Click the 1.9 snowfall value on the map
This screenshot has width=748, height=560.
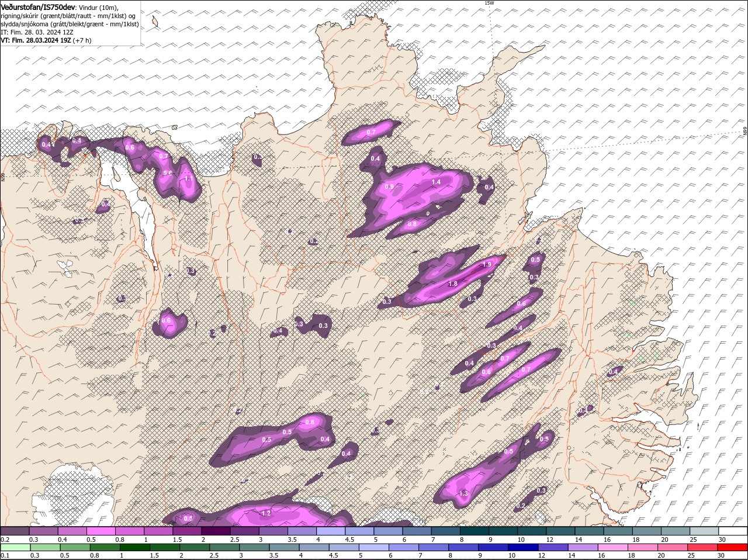pyautogui.click(x=487, y=265)
